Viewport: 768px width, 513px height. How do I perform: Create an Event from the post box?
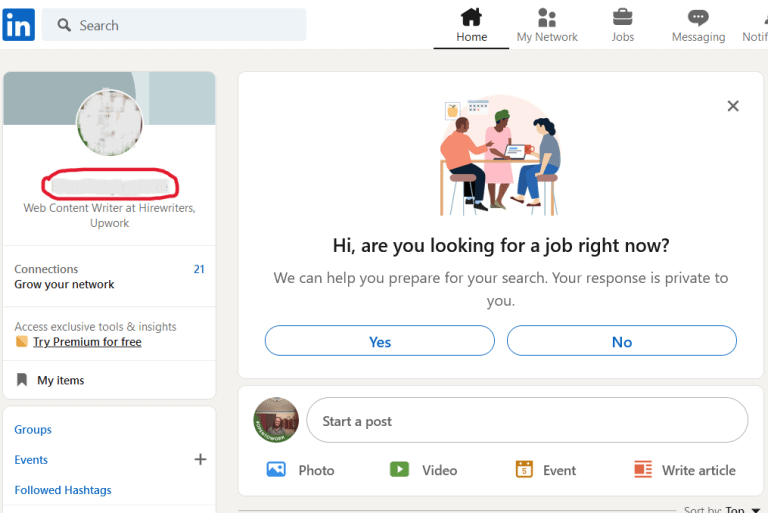point(546,470)
